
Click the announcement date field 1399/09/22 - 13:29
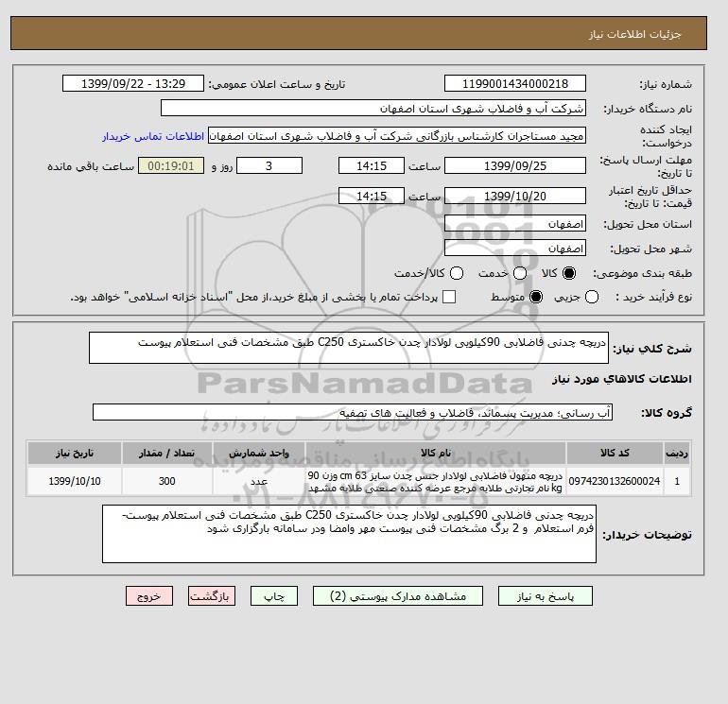click(x=133, y=83)
